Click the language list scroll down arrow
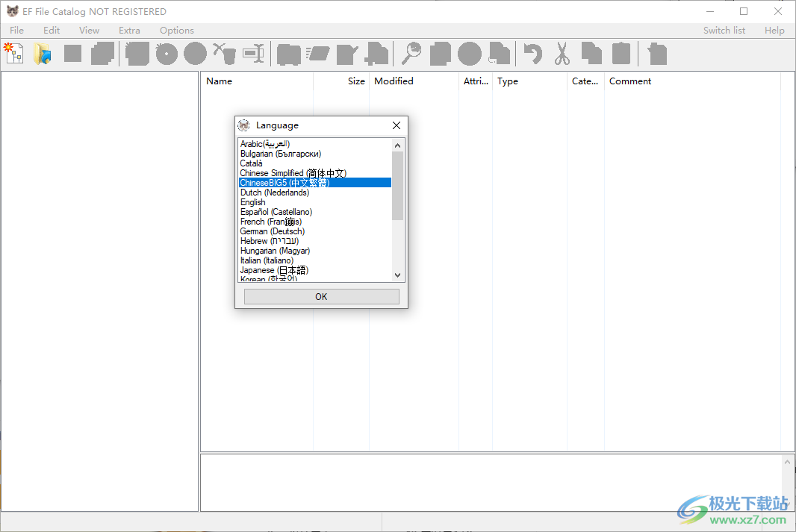 click(x=397, y=275)
